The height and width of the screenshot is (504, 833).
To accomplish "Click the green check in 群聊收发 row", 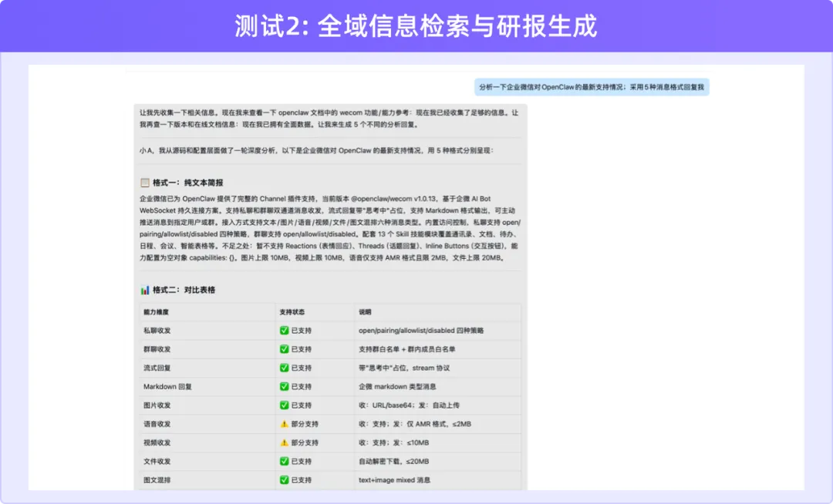I will click(284, 349).
